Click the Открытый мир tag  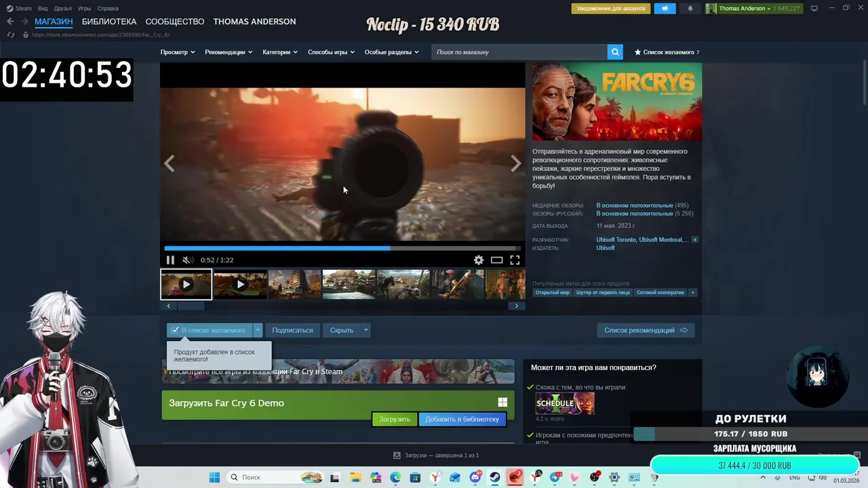click(553, 293)
